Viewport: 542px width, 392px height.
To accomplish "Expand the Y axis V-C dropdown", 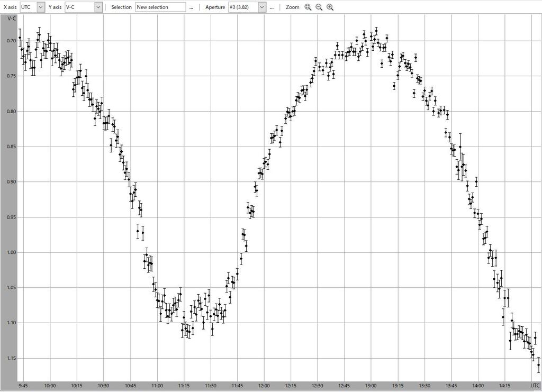I will [x=98, y=7].
